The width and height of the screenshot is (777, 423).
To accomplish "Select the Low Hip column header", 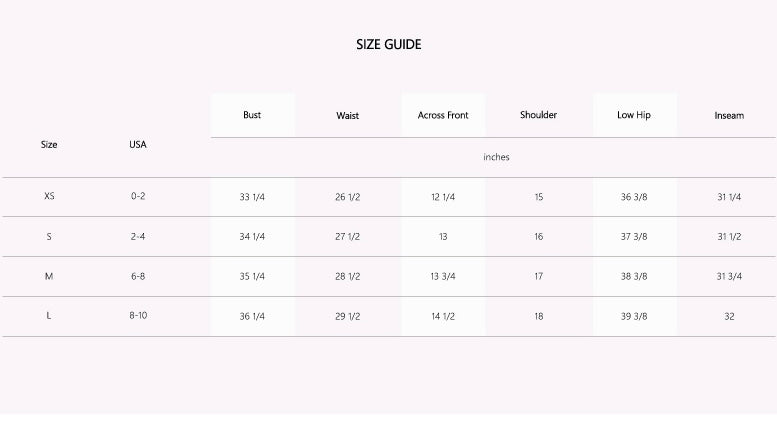I will [634, 115].
